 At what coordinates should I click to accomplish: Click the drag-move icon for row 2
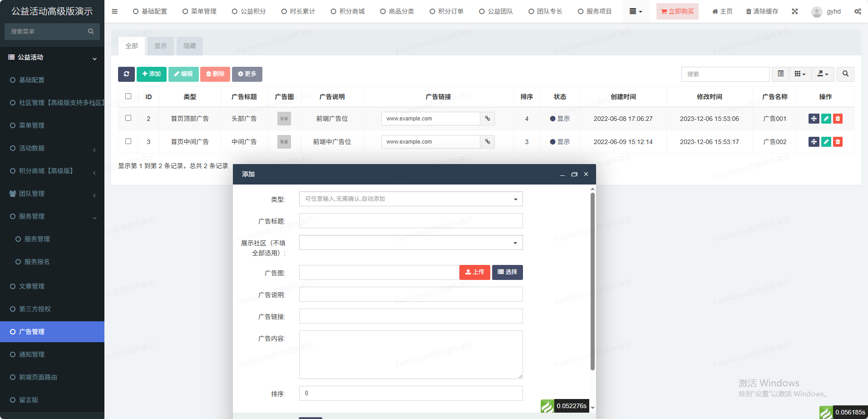[x=814, y=119]
